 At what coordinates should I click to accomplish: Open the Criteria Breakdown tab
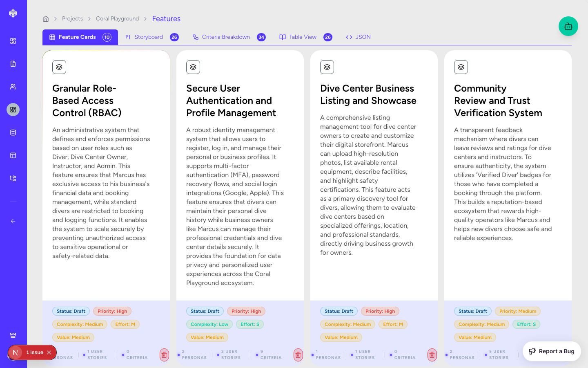point(225,37)
